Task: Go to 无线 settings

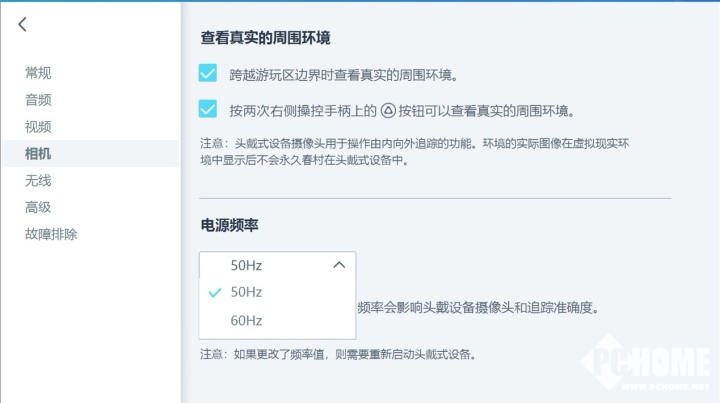Action: [x=38, y=180]
